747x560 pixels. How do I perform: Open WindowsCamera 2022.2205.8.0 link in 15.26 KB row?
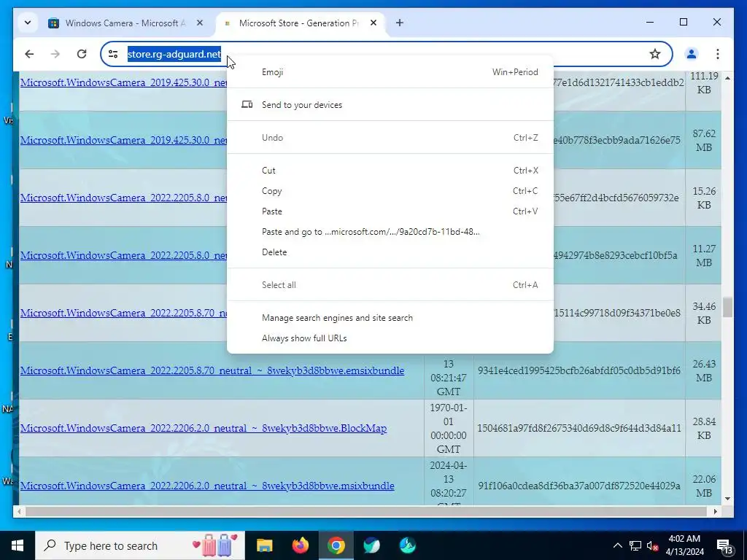coord(123,198)
